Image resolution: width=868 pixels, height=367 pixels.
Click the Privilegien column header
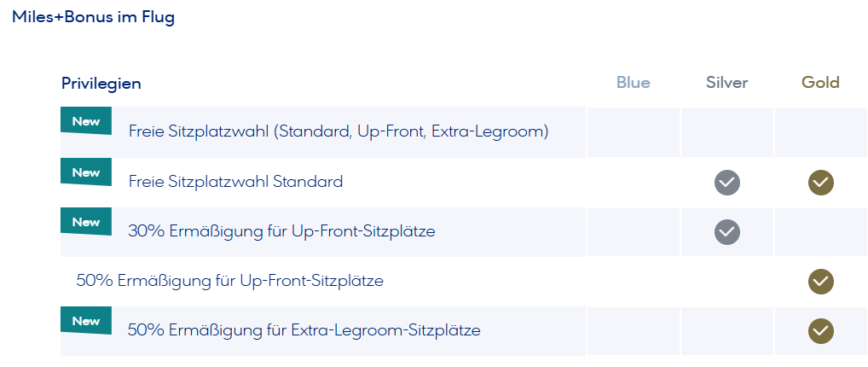click(101, 84)
